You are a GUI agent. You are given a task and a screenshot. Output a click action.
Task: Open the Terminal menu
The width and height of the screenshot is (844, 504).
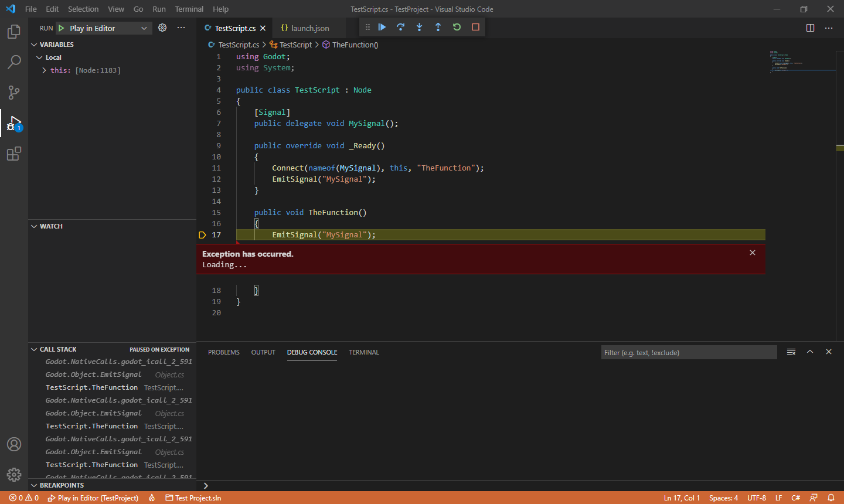click(x=189, y=9)
